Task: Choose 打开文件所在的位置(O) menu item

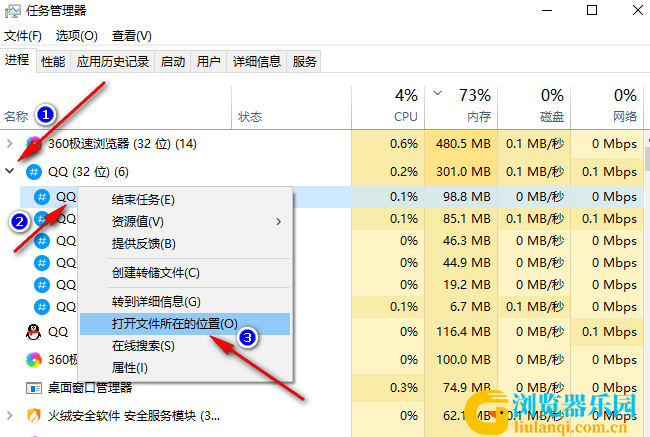Action: coord(185,324)
